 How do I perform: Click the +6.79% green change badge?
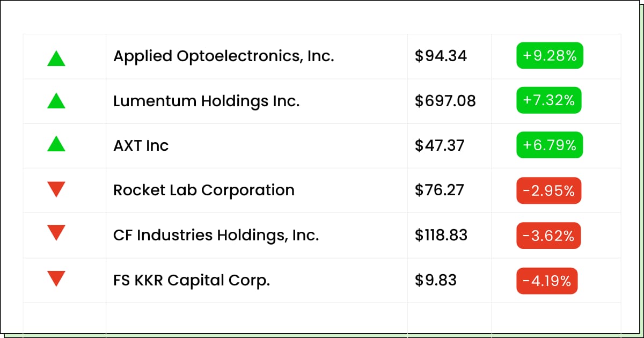[550, 145]
